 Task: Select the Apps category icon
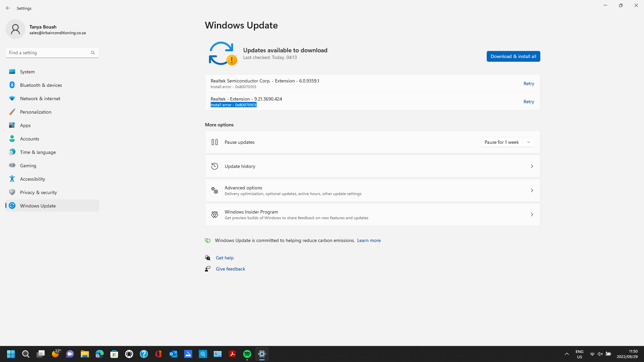pos(12,125)
